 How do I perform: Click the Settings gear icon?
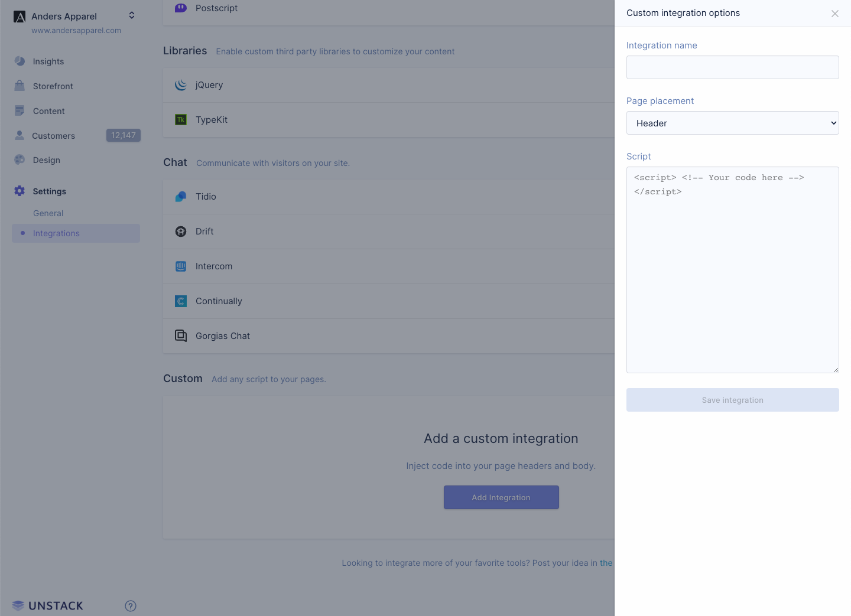tap(20, 191)
